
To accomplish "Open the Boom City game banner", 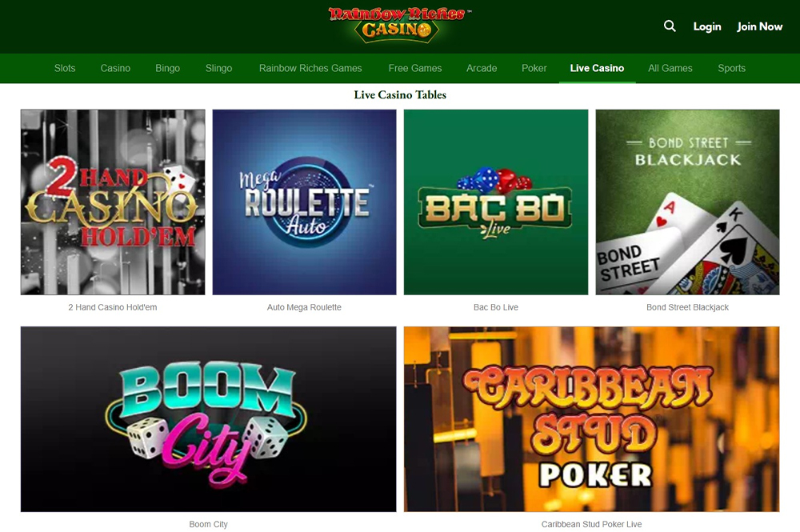I will click(x=208, y=419).
